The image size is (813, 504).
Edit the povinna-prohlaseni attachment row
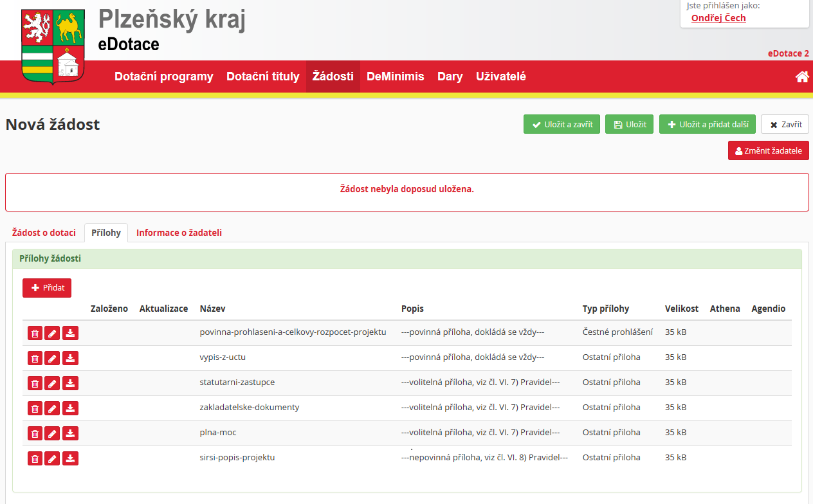tap(53, 333)
